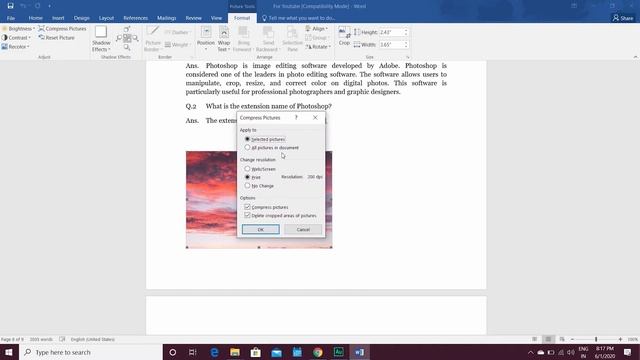
Task: Click the Save icon in title bar
Action: click(x=10, y=6)
